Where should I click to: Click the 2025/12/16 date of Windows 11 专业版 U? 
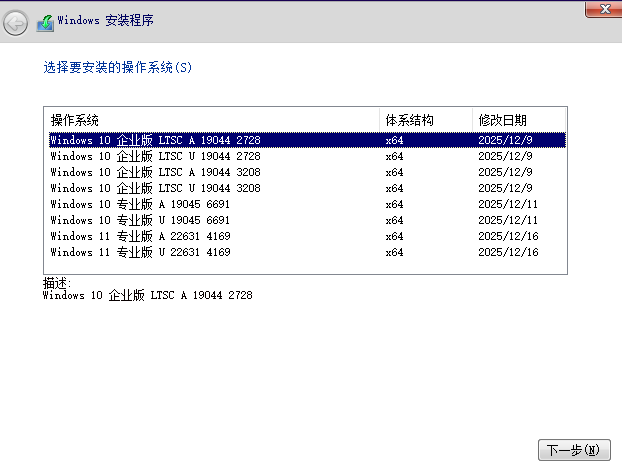[x=508, y=252]
